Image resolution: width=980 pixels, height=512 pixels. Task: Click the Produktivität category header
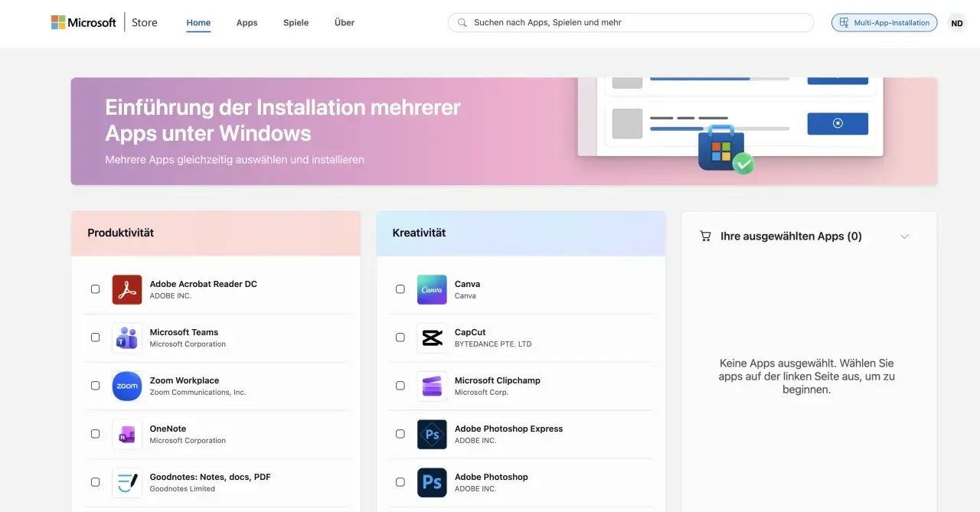click(216, 233)
